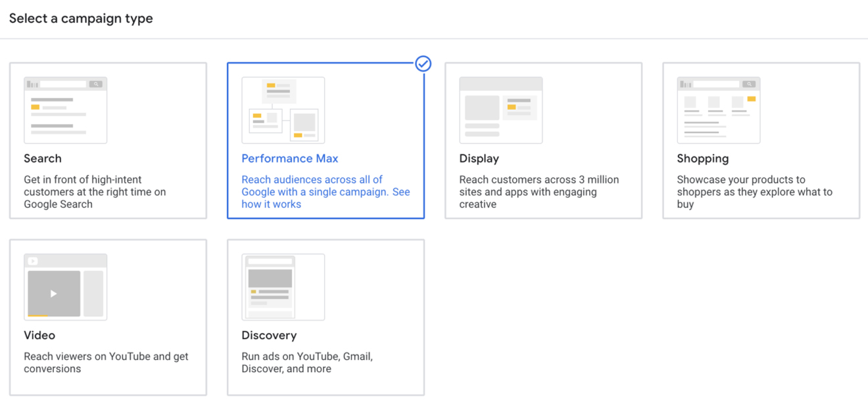Click the Search description about high-intent customers
Image resolution: width=868 pixels, height=414 pixels.
pyautogui.click(x=95, y=192)
